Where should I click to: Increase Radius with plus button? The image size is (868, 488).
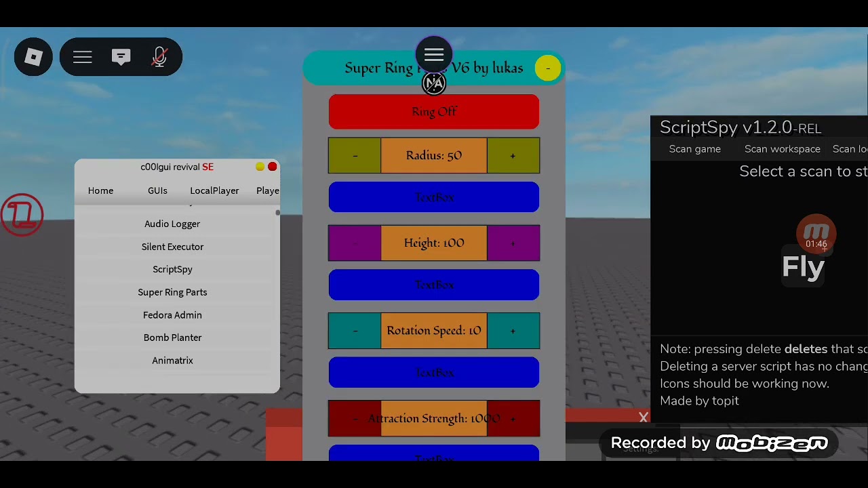pyautogui.click(x=513, y=156)
